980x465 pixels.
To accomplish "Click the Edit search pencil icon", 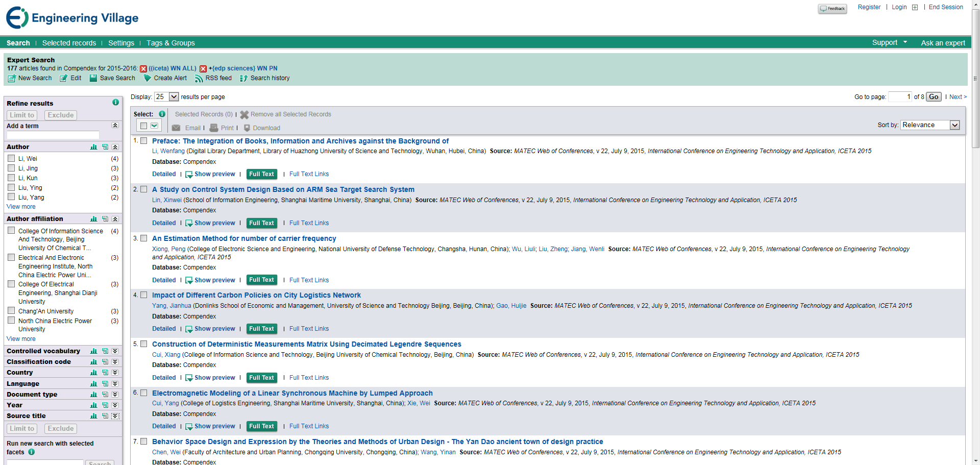I will (x=63, y=79).
